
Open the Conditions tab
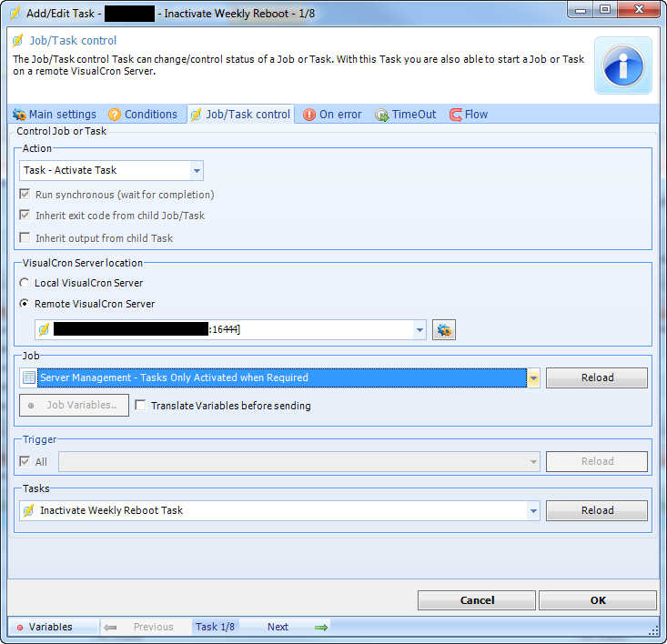tap(143, 115)
